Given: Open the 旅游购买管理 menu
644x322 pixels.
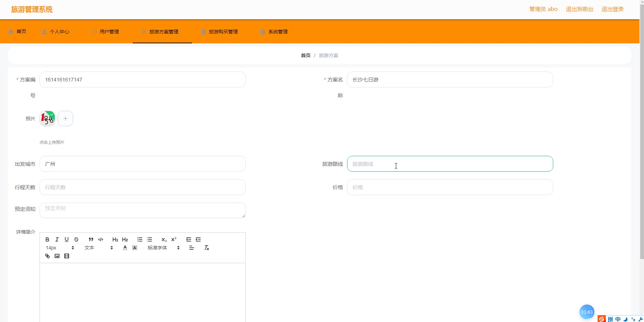Looking at the screenshot, I should [x=223, y=32].
